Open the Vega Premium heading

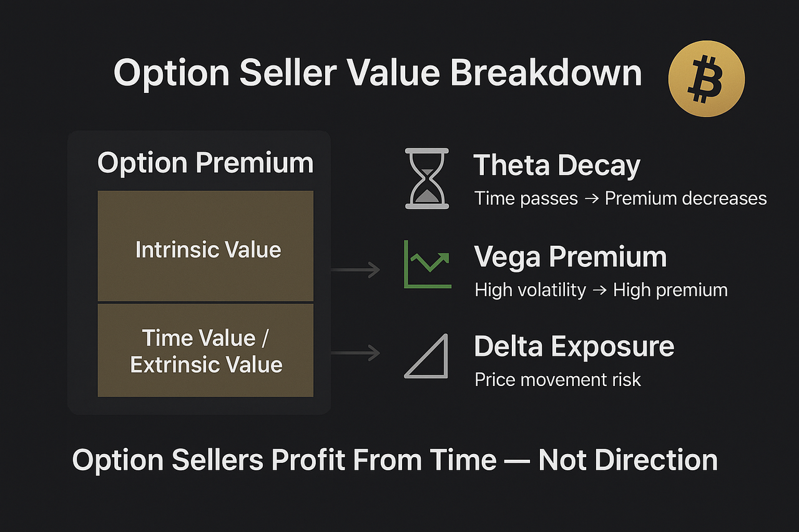click(x=570, y=256)
